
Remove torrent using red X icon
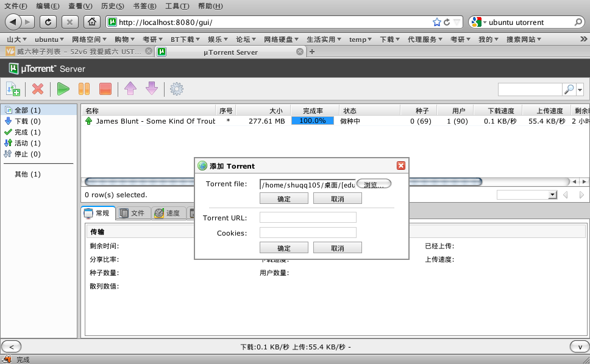pos(37,89)
